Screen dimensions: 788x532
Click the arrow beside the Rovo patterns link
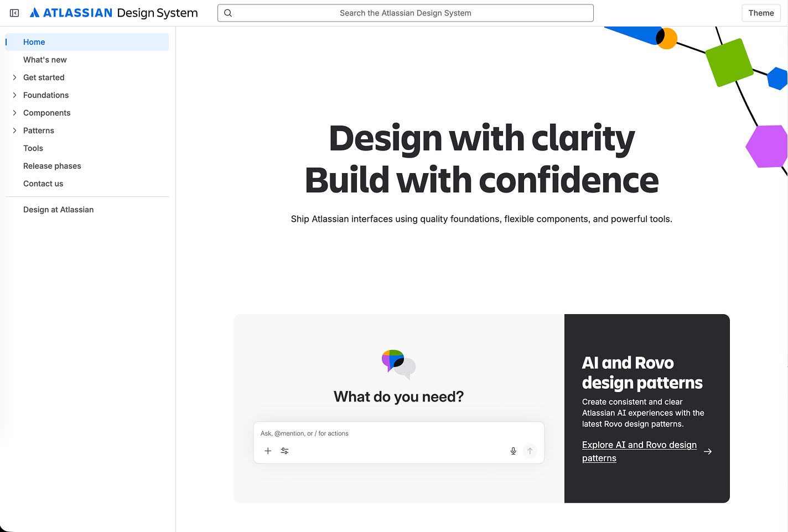708,451
